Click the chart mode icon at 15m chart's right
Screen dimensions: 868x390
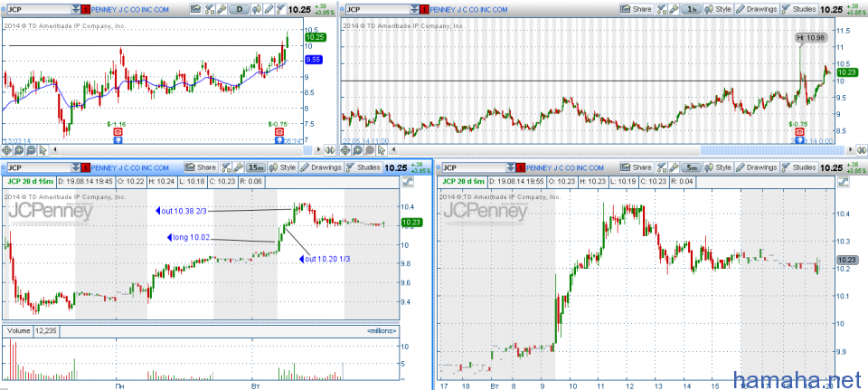tap(409, 182)
